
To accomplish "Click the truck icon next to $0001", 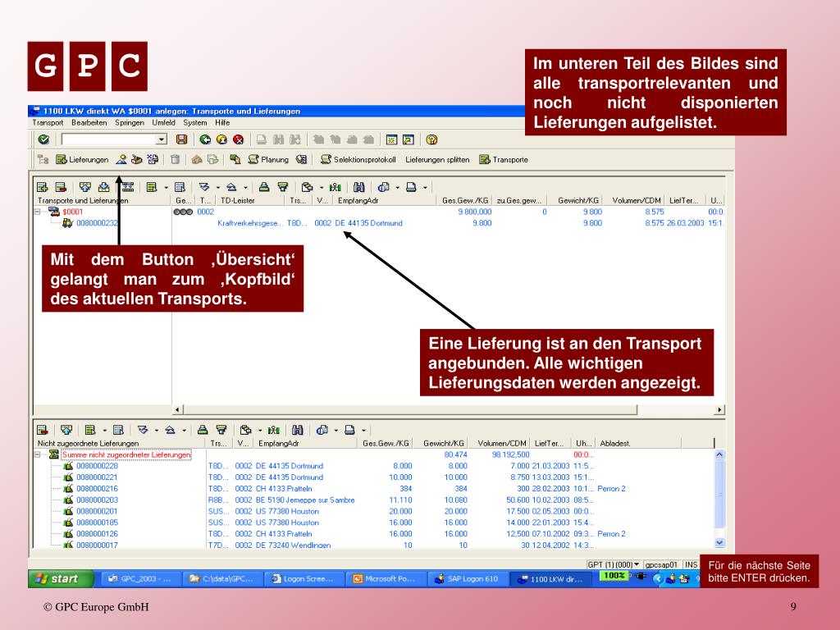I will click(x=54, y=212).
